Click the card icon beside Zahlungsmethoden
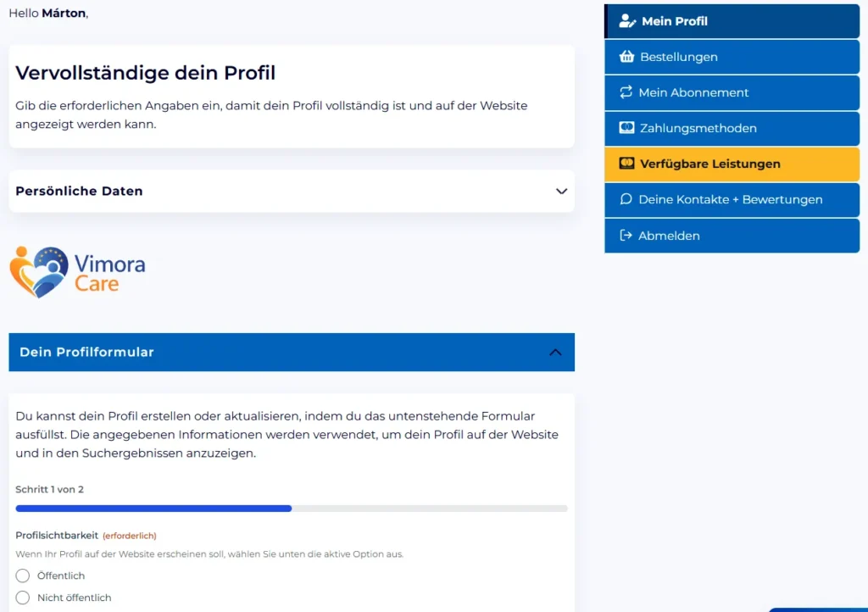The height and width of the screenshot is (612, 868). click(626, 128)
